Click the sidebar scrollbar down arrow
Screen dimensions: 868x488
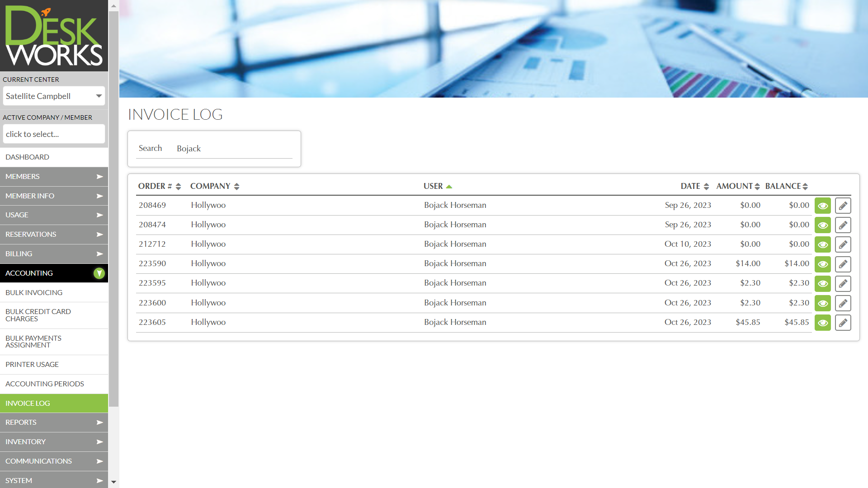(113, 482)
